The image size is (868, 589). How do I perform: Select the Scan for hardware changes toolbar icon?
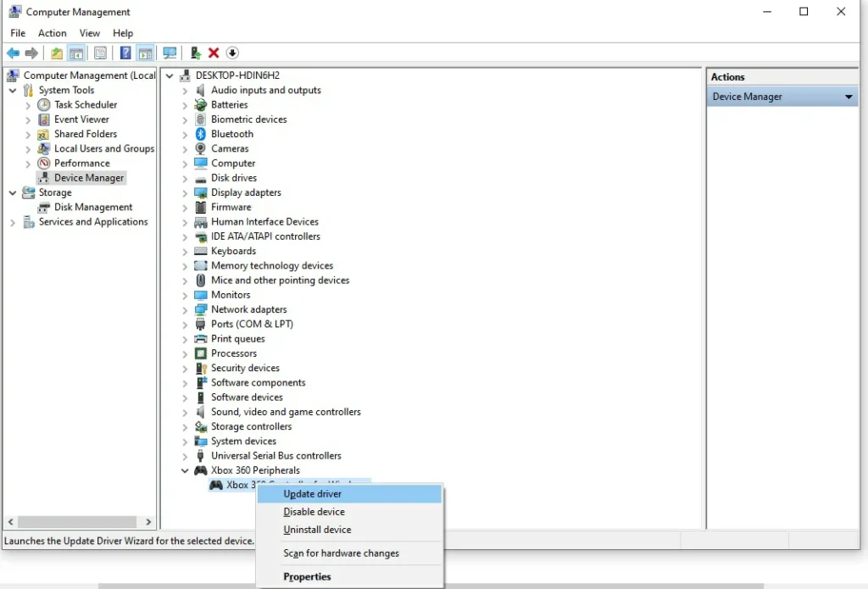tap(170, 53)
